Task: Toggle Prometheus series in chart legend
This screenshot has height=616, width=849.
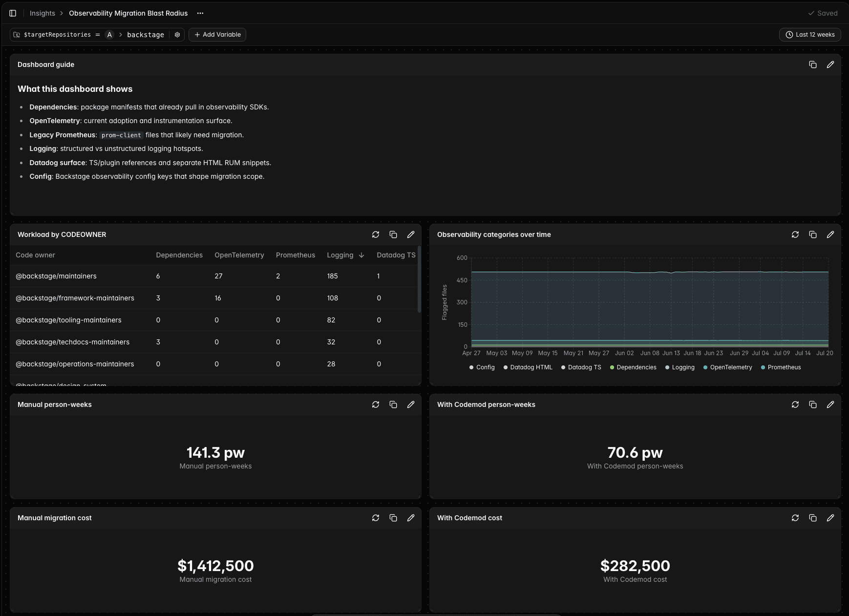Action: coord(781,367)
